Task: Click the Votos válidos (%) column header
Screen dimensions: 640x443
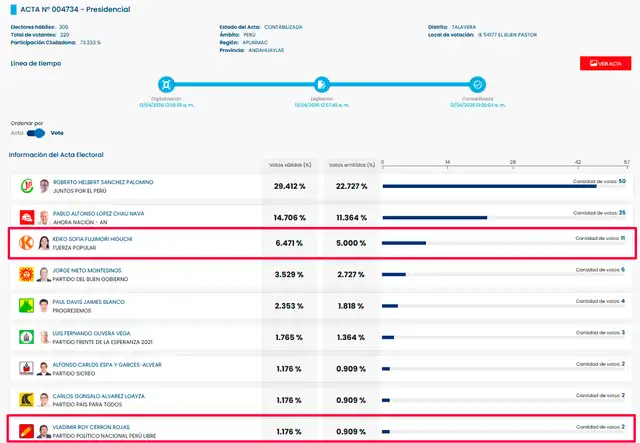Action: pyautogui.click(x=290, y=164)
